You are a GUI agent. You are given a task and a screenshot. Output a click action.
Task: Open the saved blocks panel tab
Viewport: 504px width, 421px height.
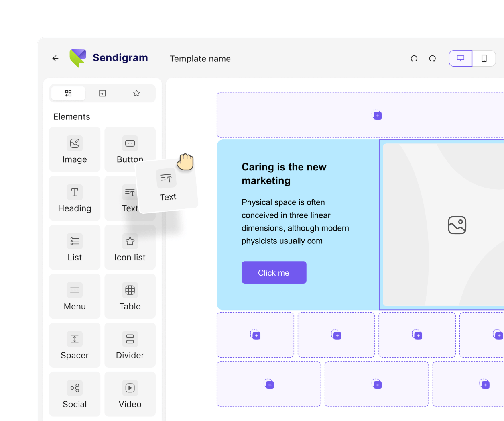[x=102, y=93]
